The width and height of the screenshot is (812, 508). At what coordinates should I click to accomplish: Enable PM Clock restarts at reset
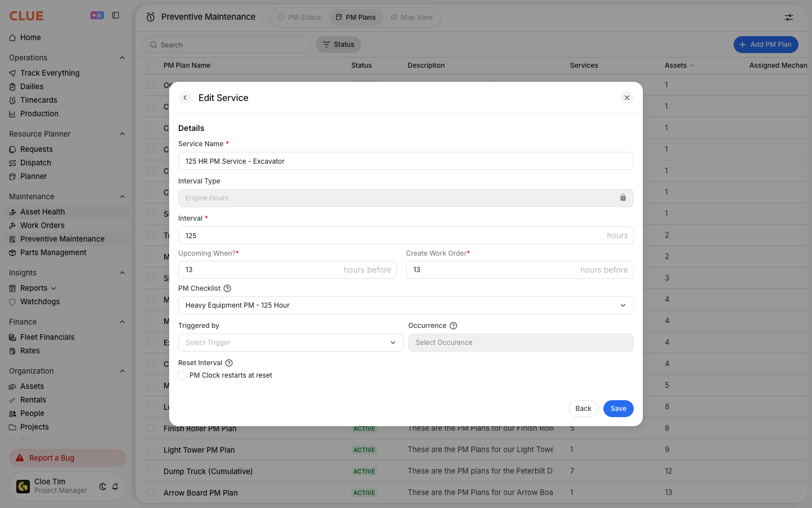coord(183,375)
